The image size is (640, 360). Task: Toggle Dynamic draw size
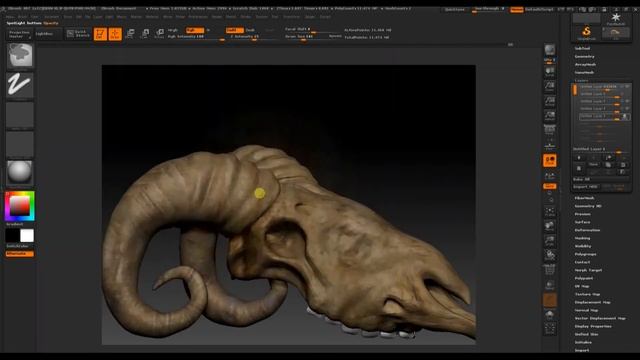point(335,36)
